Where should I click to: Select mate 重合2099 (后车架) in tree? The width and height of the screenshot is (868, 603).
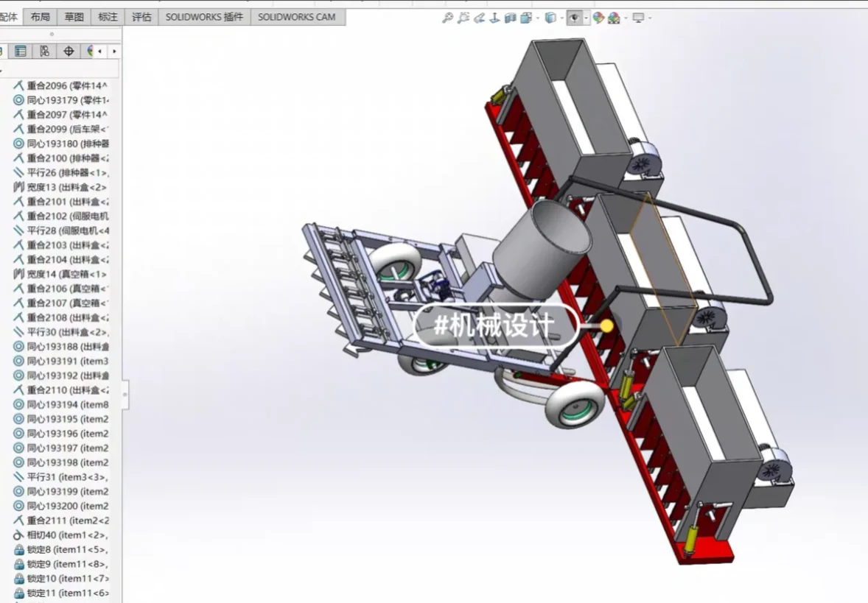point(60,129)
